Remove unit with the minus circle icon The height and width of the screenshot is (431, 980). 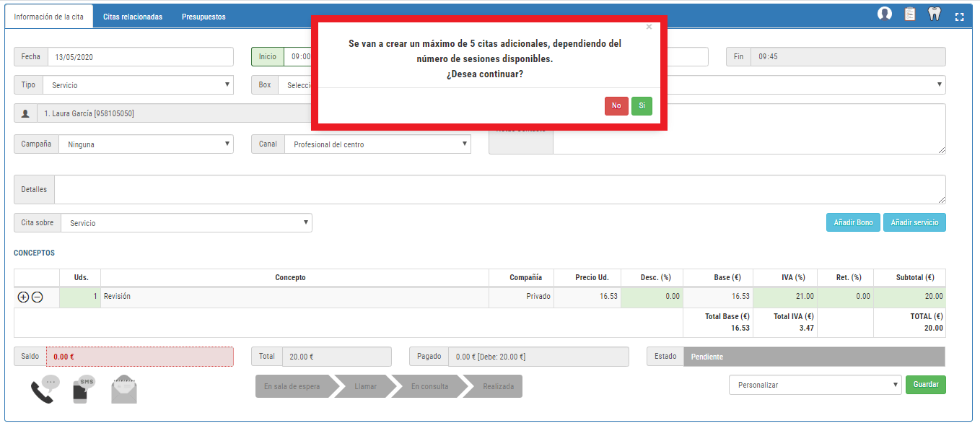pyautogui.click(x=38, y=297)
